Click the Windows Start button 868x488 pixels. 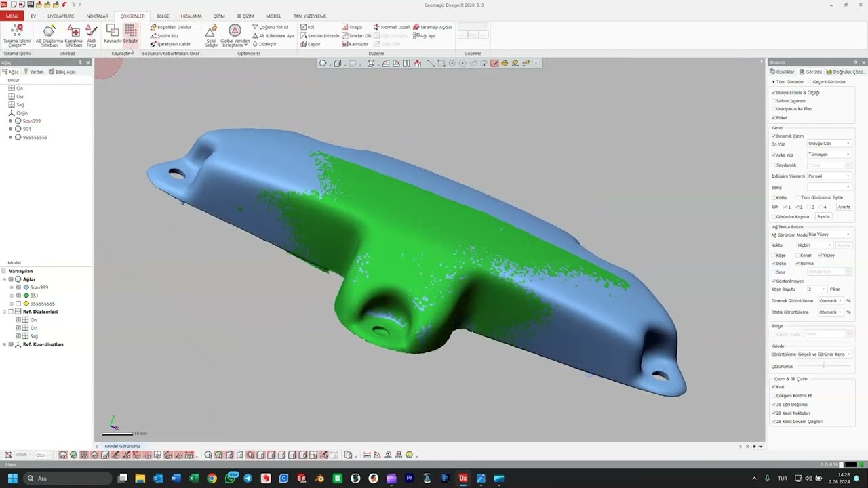pos(12,479)
